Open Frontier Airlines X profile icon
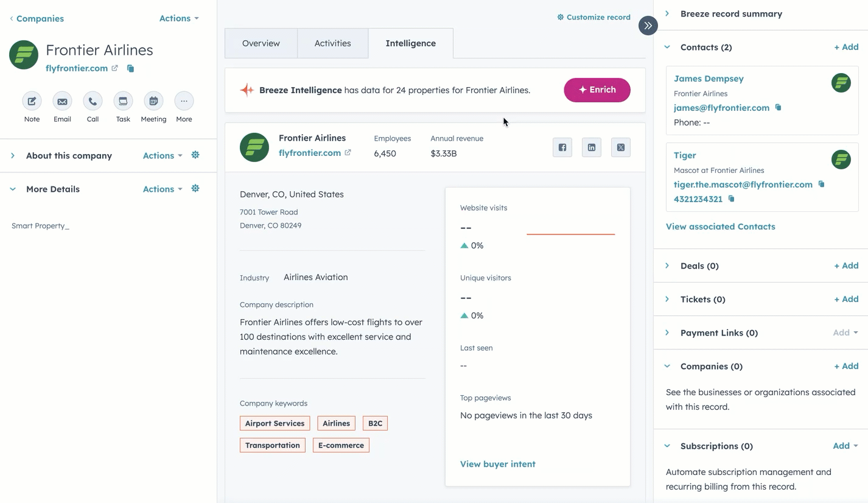Image resolution: width=868 pixels, height=503 pixels. pyautogui.click(x=621, y=147)
